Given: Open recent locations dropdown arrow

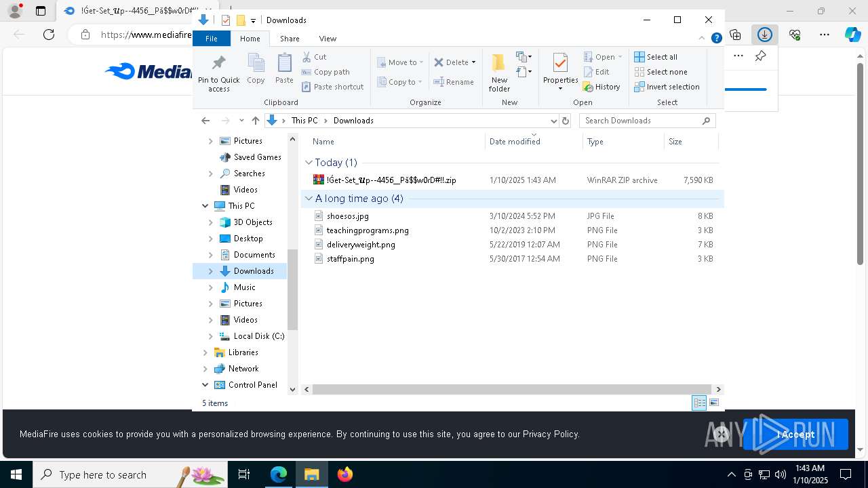Looking at the screenshot, I should pyautogui.click(x=241, y=121).
